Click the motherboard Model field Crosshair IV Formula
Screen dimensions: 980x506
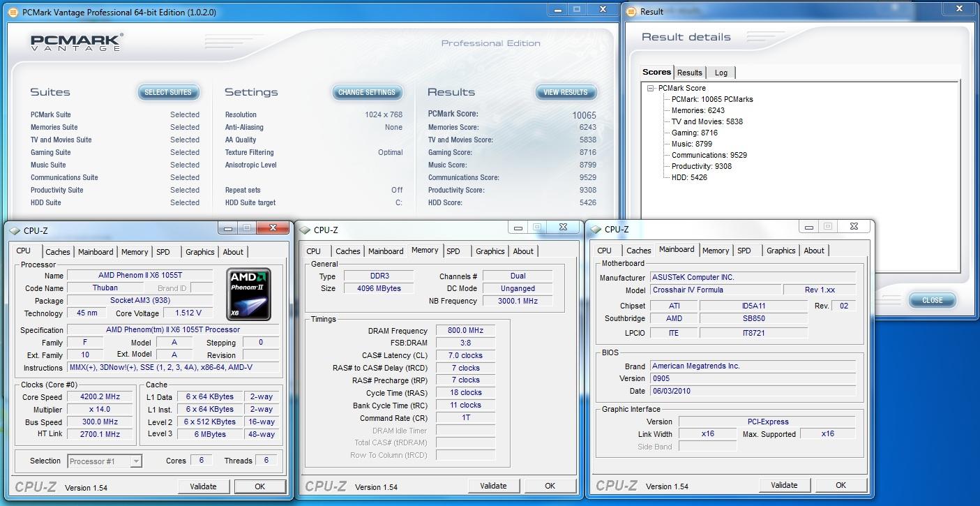[716, 290]
